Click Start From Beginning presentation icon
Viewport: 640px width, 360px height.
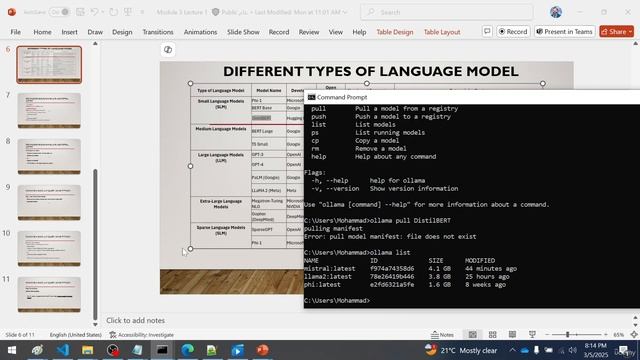(128, 12)
